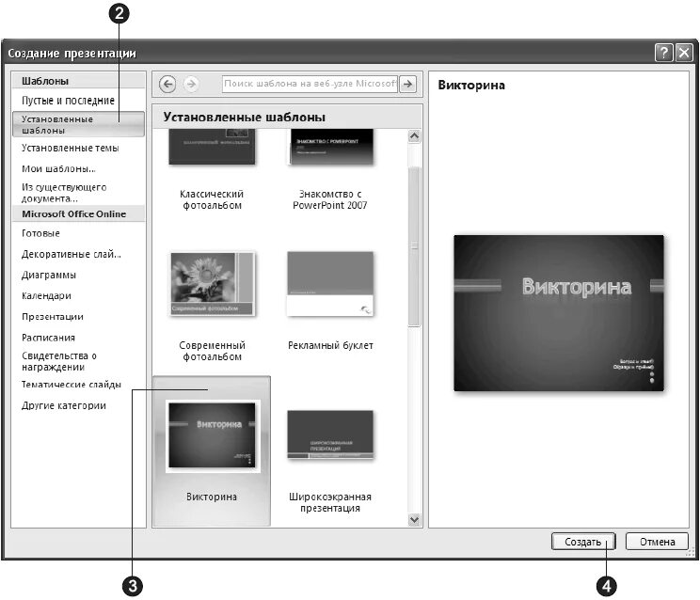Select Викторина template thumbnail
The image size is (700, 600).
212,435
